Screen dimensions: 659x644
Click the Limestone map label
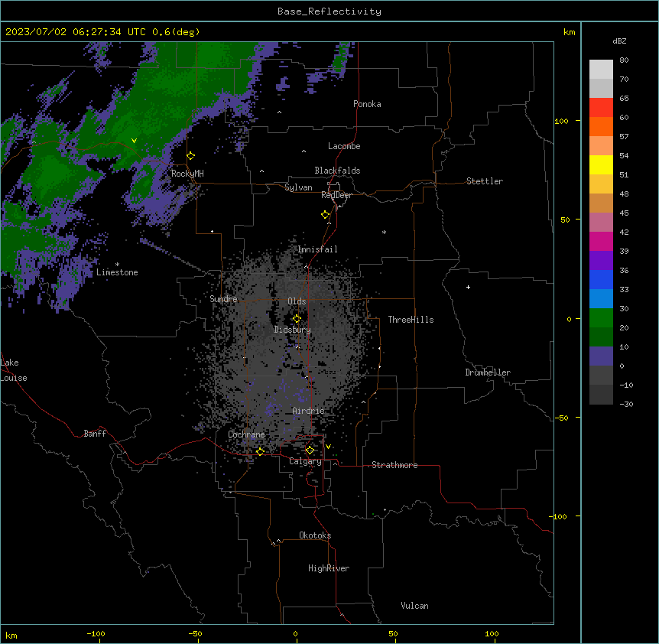[x=117, y=272]
